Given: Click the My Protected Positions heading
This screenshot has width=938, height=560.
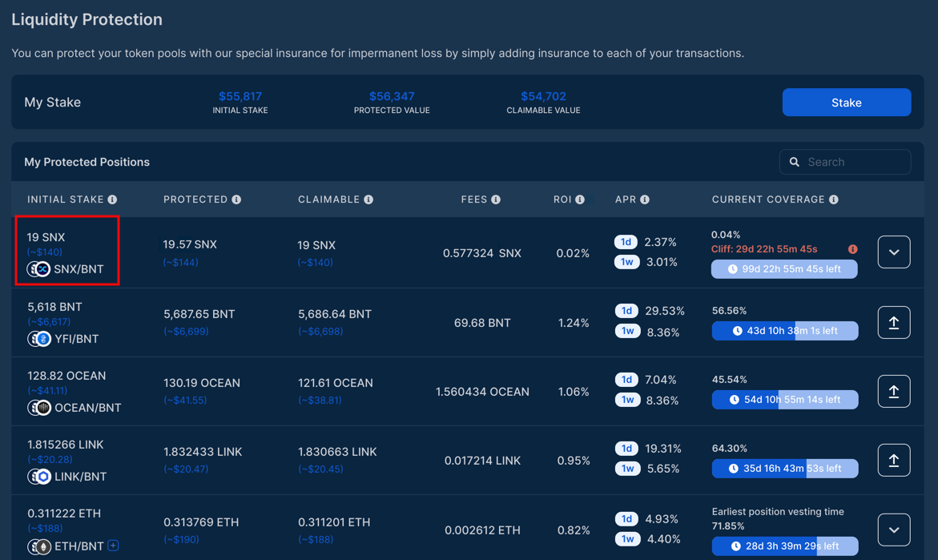Looking at the screenshot, I should [87, 162].
